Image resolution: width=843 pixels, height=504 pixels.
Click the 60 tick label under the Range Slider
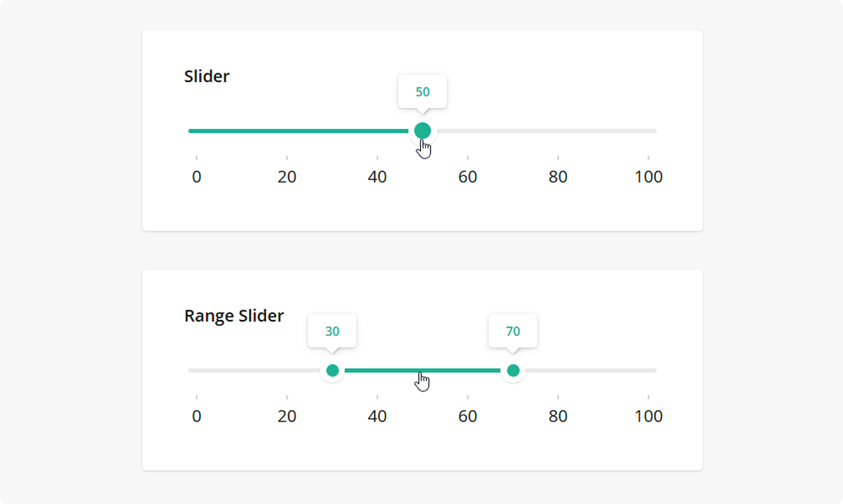tap(467, 416)
